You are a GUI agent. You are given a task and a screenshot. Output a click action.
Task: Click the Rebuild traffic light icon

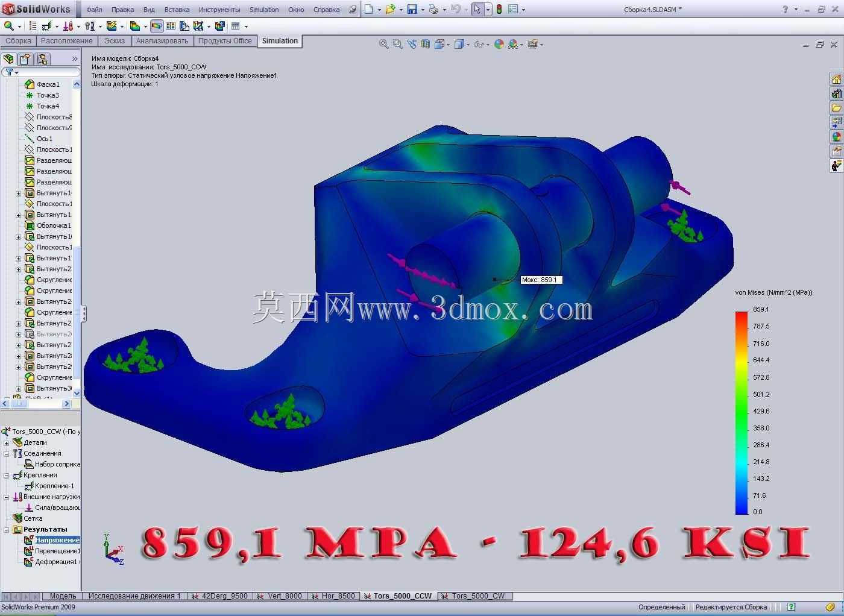tap(499, 9)
